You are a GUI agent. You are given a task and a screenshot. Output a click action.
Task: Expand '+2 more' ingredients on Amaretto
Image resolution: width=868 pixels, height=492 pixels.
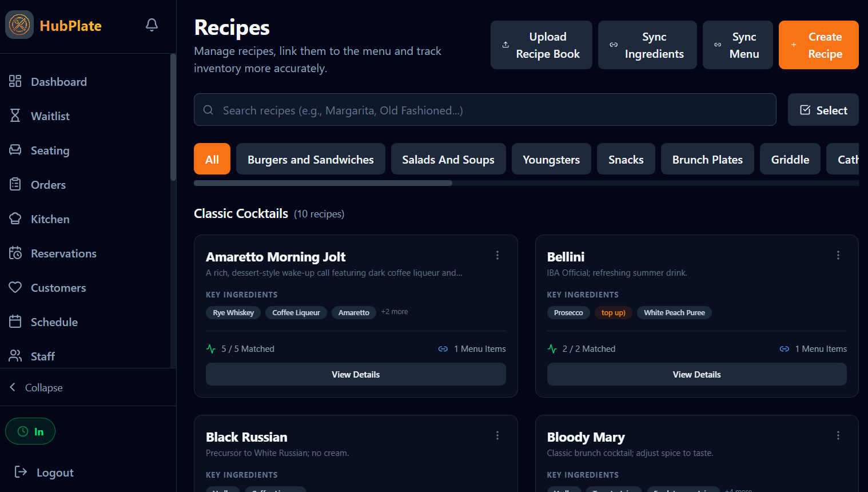tap(395, 312)
